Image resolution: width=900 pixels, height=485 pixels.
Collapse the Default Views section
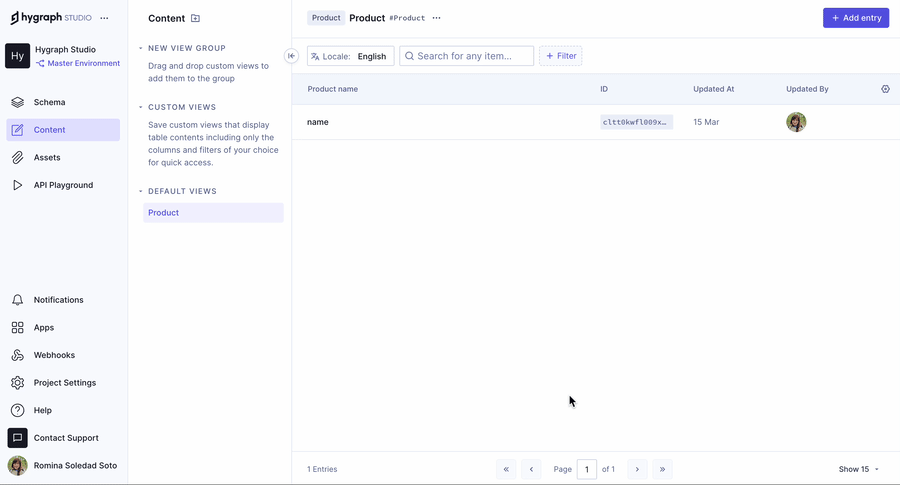(x=141, y=191)
